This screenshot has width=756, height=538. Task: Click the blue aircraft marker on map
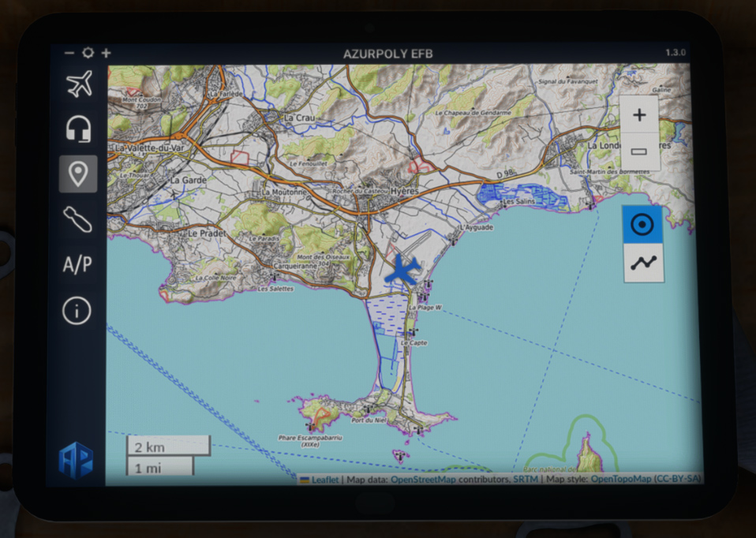(403, 271)
